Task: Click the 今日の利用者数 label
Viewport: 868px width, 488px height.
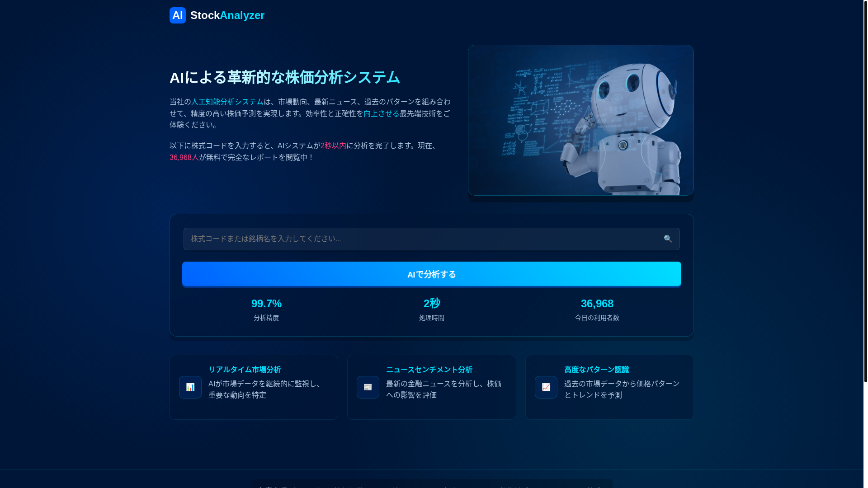Action: [597, 318]
